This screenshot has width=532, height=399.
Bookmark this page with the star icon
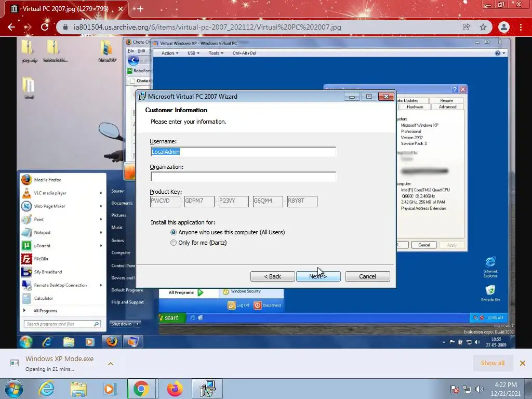[483, 27]
